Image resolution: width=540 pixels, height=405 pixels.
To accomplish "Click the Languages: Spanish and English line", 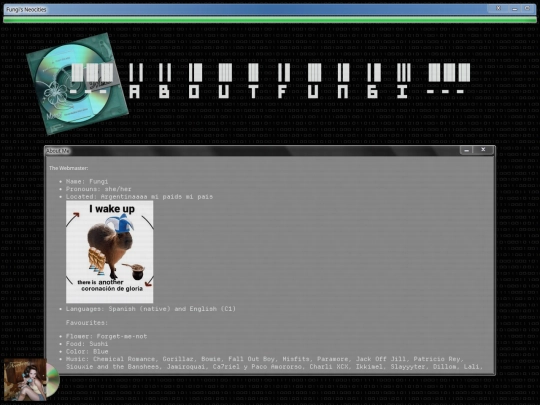I will point(151,309).
